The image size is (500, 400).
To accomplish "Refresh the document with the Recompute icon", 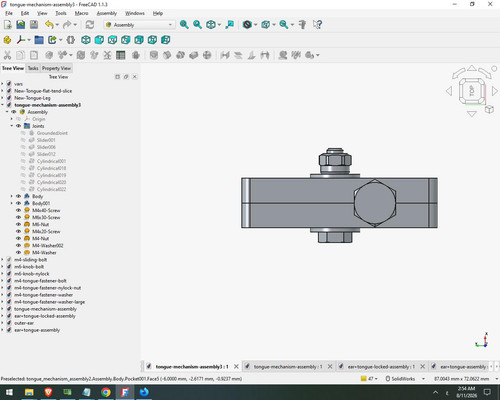I will tap(90, 25).
